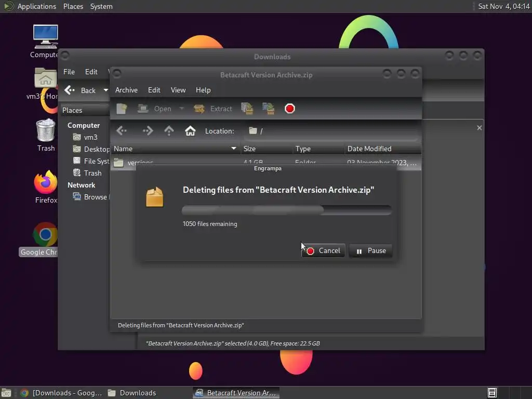Image resolution: width=532 pixels, height=399 pixels.
Task: Go to archive home location
Action: coord(190,130)
